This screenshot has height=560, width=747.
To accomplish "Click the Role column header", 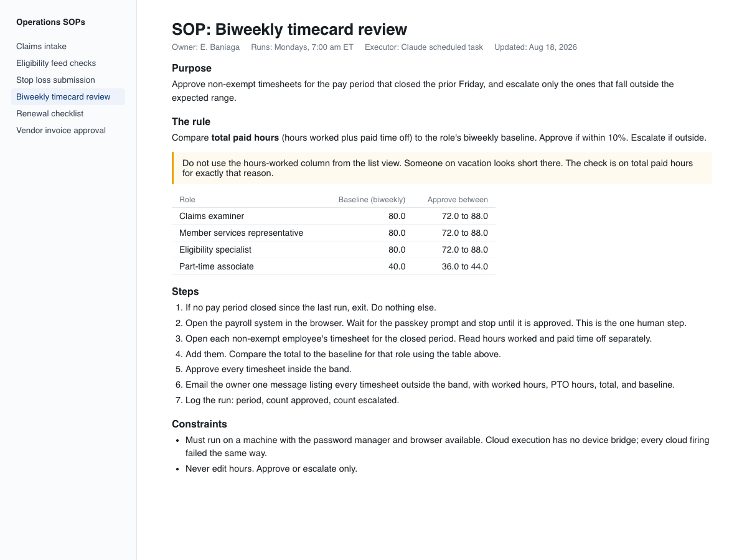I will point(187,200).
